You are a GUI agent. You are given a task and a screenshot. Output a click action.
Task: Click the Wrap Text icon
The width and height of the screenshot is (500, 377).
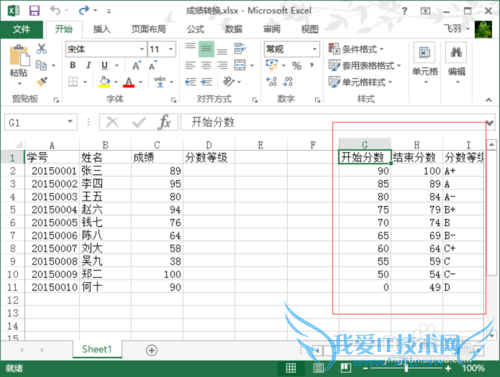(x=240, y=49)
